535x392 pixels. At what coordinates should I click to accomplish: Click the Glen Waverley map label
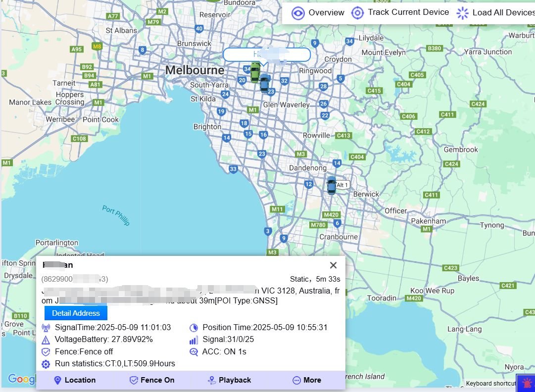[x=286, y=105]
